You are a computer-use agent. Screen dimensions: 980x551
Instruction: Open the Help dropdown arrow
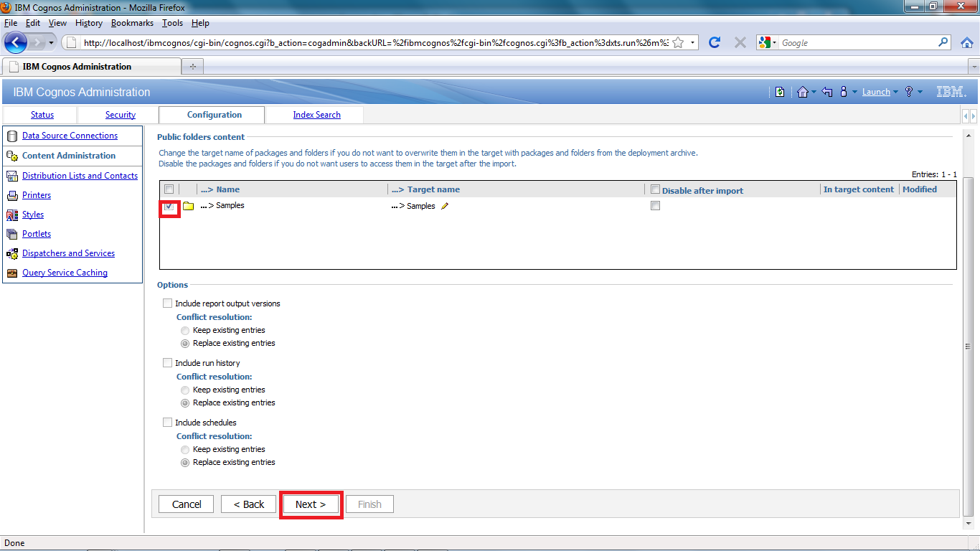pos(920,93)
